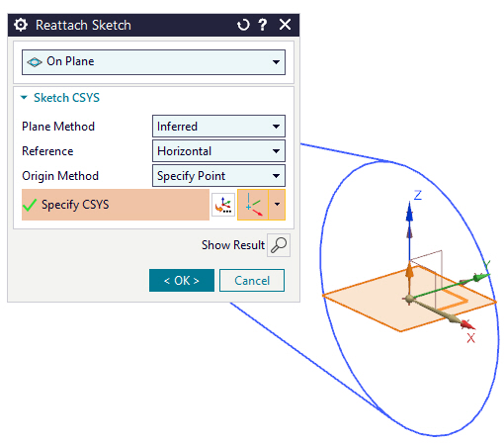
Task: Close the Reattach Sketch dialog
Action: [285, 25]
